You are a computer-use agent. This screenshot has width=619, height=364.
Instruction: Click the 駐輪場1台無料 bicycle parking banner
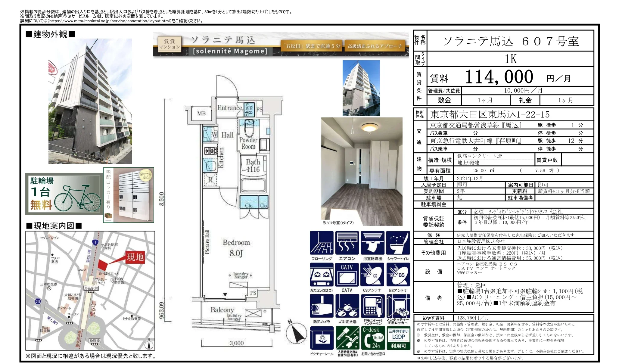click(64, 194)
